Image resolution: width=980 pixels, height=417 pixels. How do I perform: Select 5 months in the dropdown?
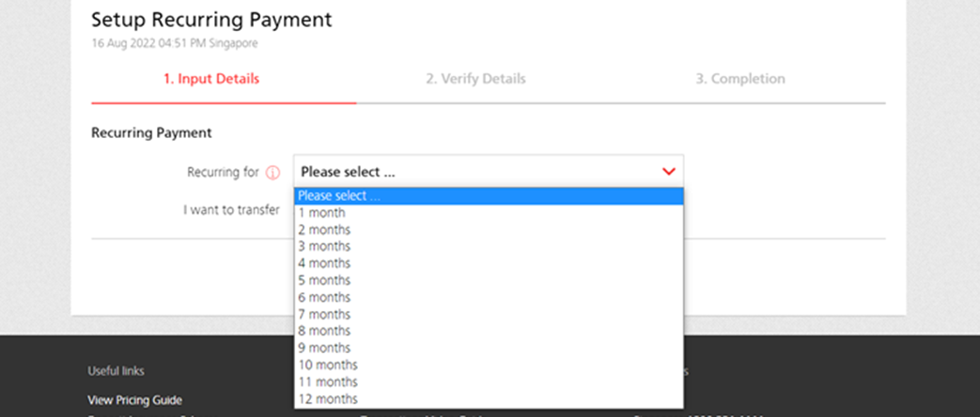click(324, 280)
